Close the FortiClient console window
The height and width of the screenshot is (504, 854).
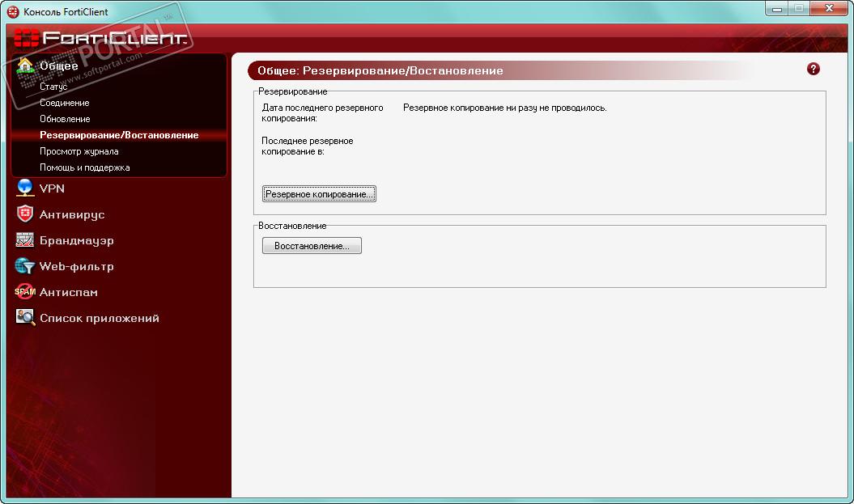tap(829, 8)
